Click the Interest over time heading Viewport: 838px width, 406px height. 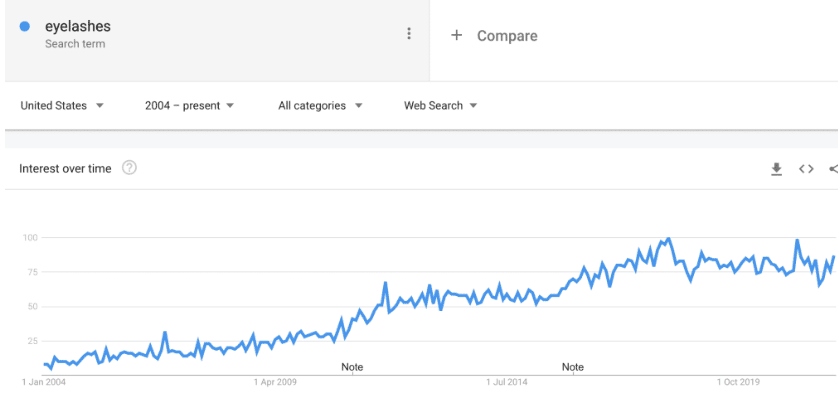click(65, 169)
